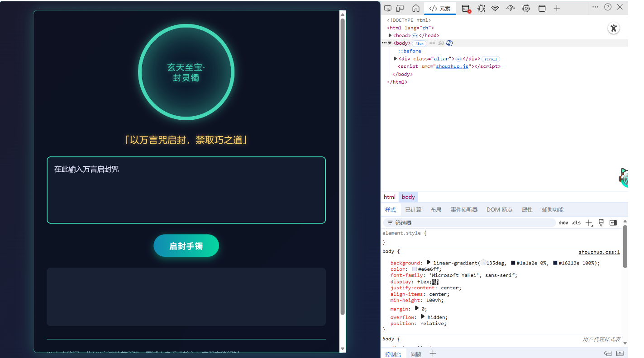This screenshot has height=358, width=644.
Task: Open the network panel wifi icon
Action: [x=495, y=8]
